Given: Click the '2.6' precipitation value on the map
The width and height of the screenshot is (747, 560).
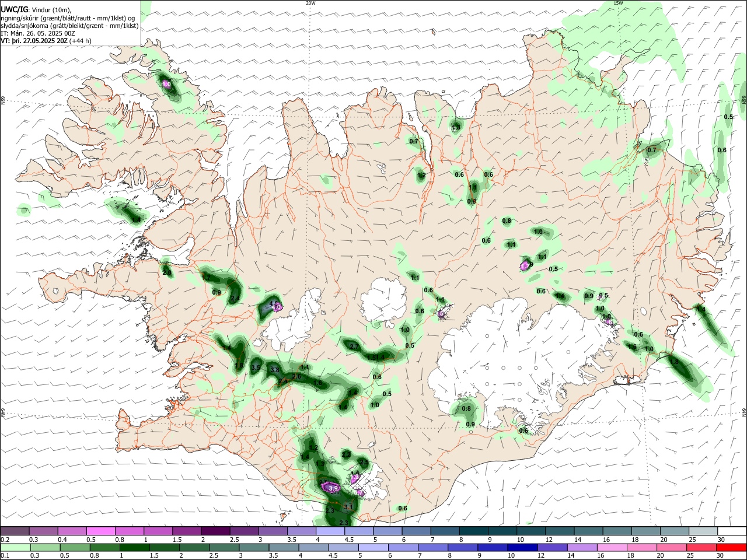Looking at the screenshot, I should pyautogui.click(x=296, y=376).
